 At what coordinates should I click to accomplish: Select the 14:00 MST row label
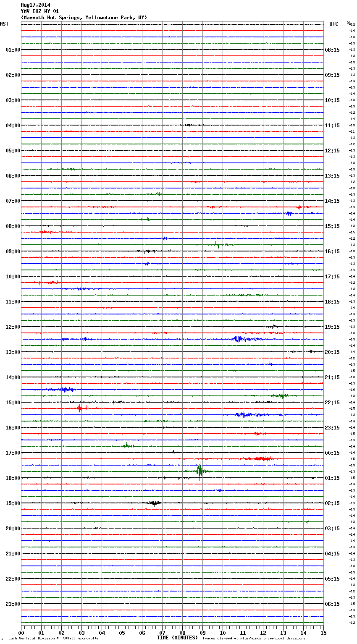[x=13, y=377]
